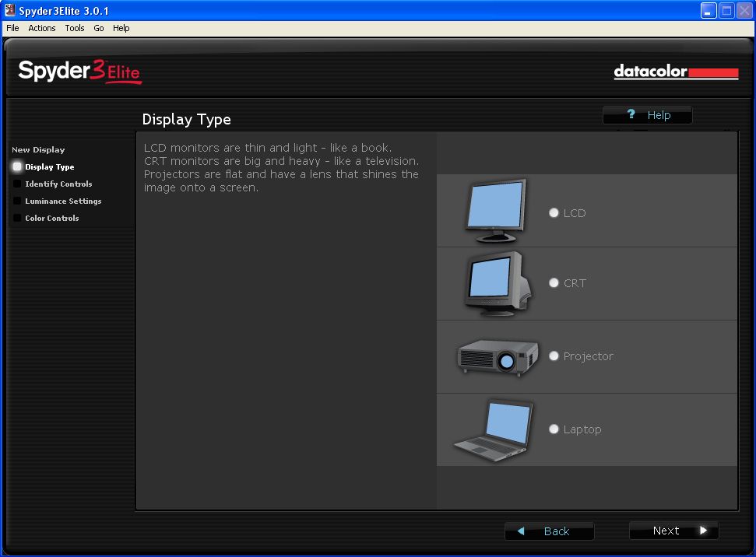This screenshot has width=756, height=557.
Task: Select the Laptop radio button
Action: [x=554, y=429]
